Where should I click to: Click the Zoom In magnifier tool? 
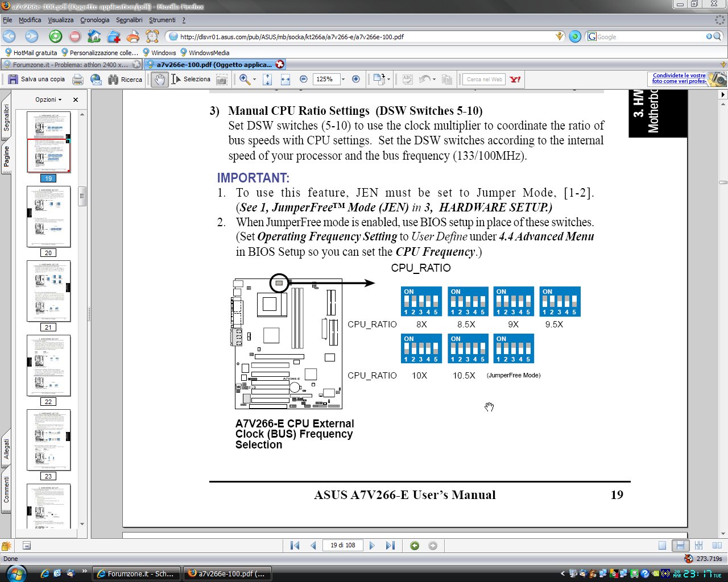245,80
